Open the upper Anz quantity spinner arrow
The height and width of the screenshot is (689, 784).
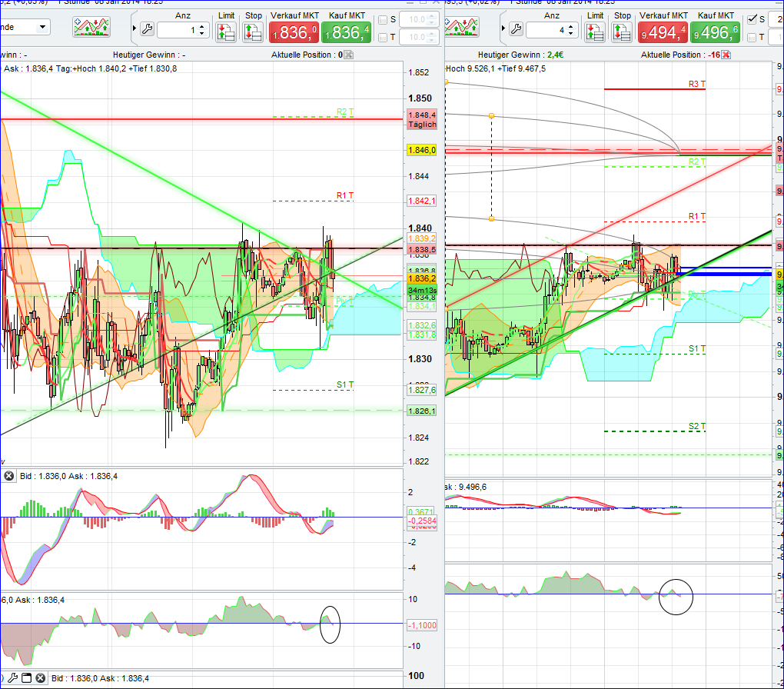pyautogui.click(x=201, y=25)
